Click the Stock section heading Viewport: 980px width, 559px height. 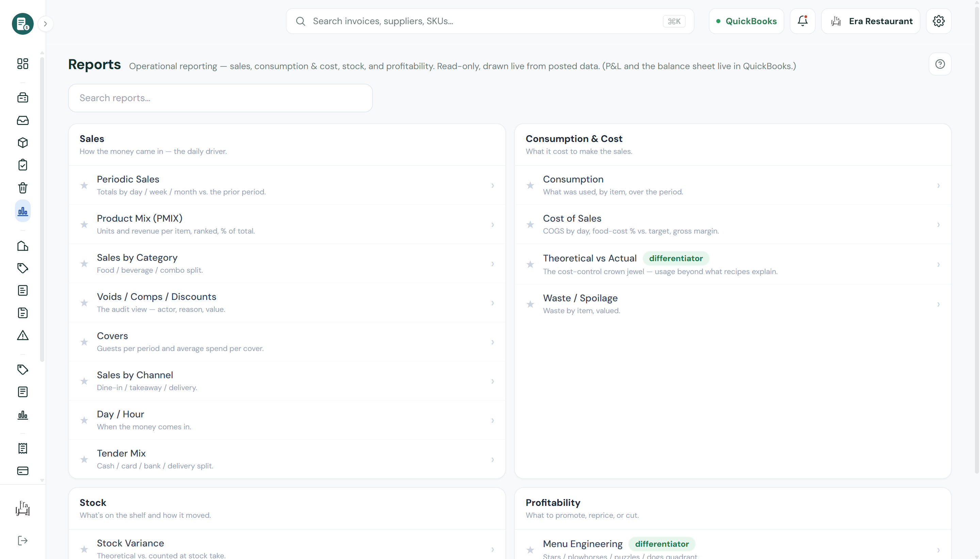pos(93,502)
